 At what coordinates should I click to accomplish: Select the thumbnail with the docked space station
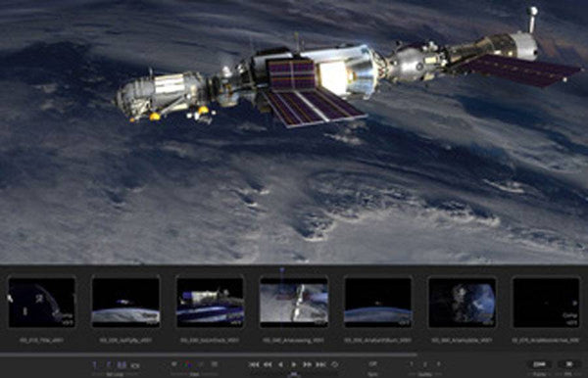(x=210, y=303)
